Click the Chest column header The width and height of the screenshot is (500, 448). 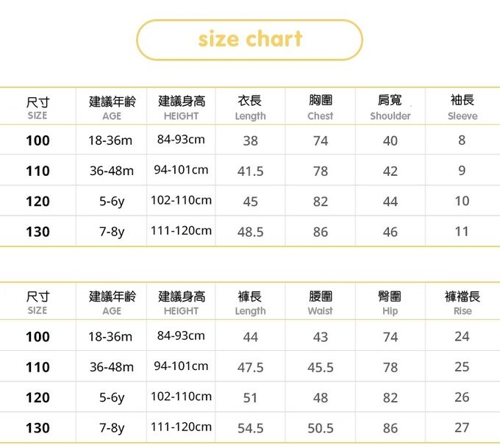tap(320, 107)
